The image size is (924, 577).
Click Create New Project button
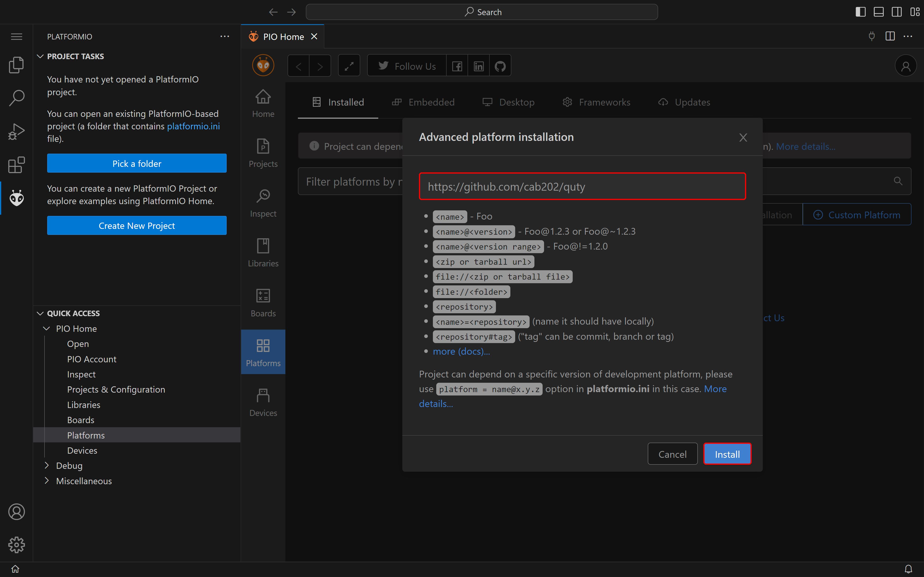tap(136, 225)
